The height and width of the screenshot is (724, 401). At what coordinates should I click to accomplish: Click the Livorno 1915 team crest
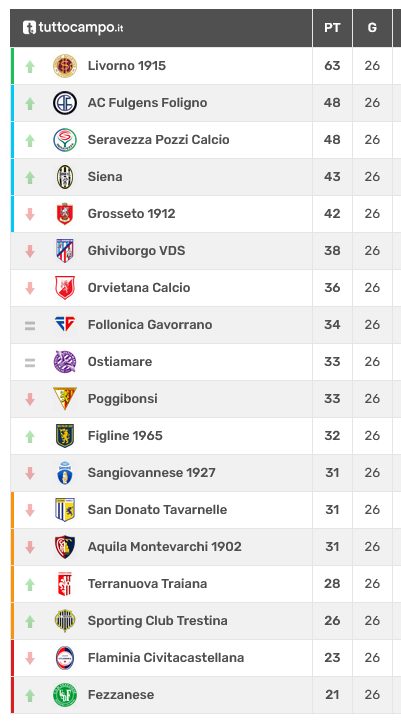pyautogui.click(x=65, y=66)
